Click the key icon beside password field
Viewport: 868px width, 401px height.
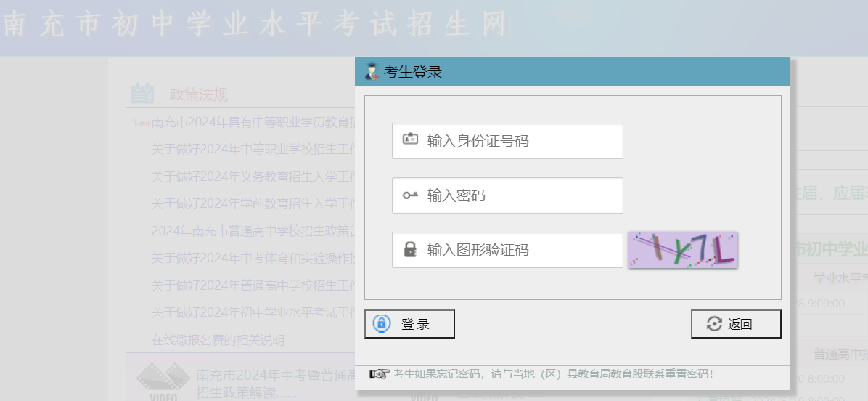(x=411, y=195)
